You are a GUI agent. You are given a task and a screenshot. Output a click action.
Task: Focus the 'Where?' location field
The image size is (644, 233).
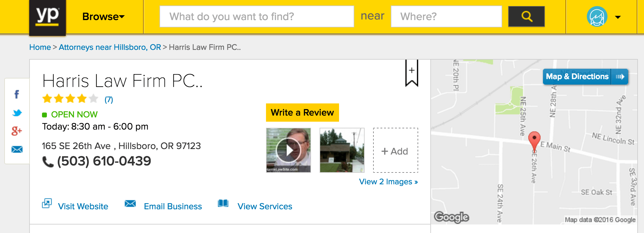(x=446, y=16)
